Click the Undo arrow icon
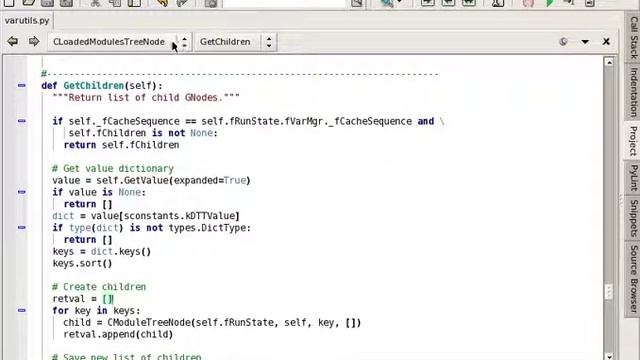The image size is (640, 360). (162, 3)
